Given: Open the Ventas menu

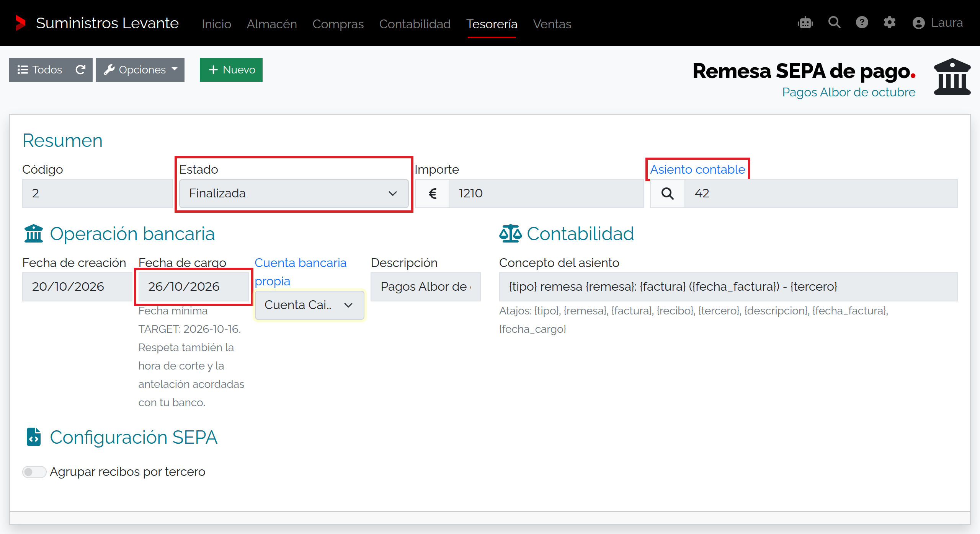Looking at the screenshot, I should pos(552,24).
